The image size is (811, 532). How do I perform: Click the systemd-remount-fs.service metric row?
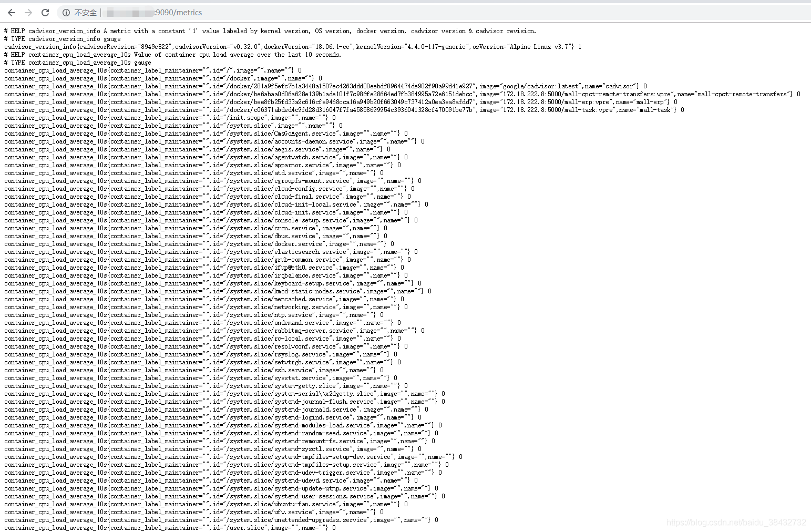click(x=220, y=441)
